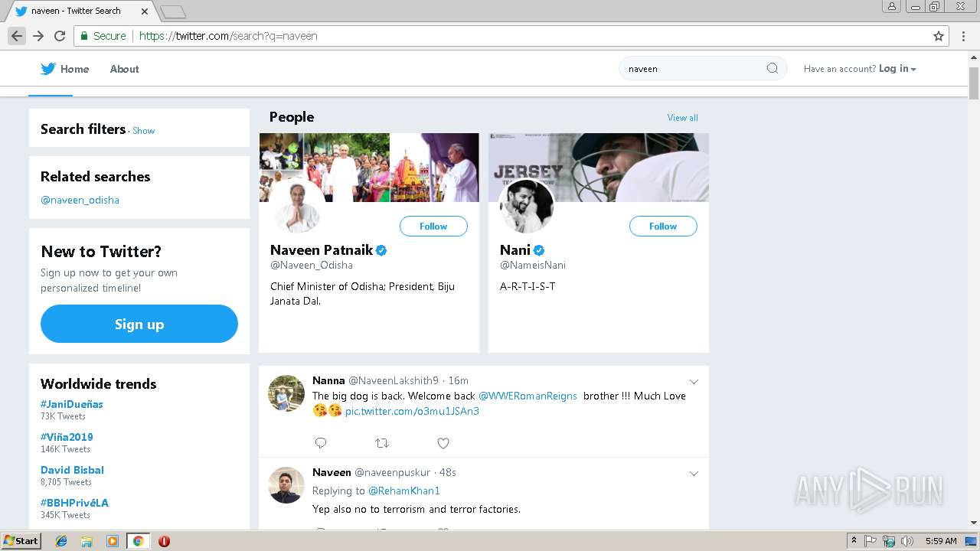980x551 pixels.
Task: Expand options on Naveen's tweet
Action: (x=694, y=474)
